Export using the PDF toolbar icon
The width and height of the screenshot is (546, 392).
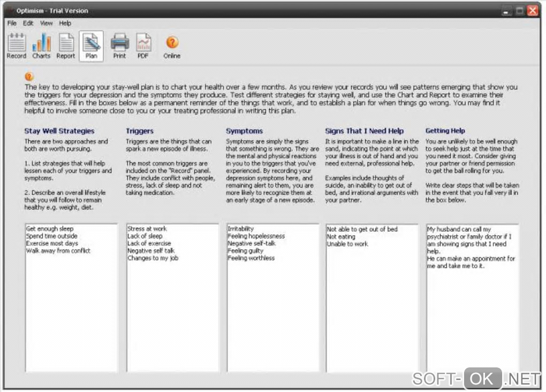(143, 47)
